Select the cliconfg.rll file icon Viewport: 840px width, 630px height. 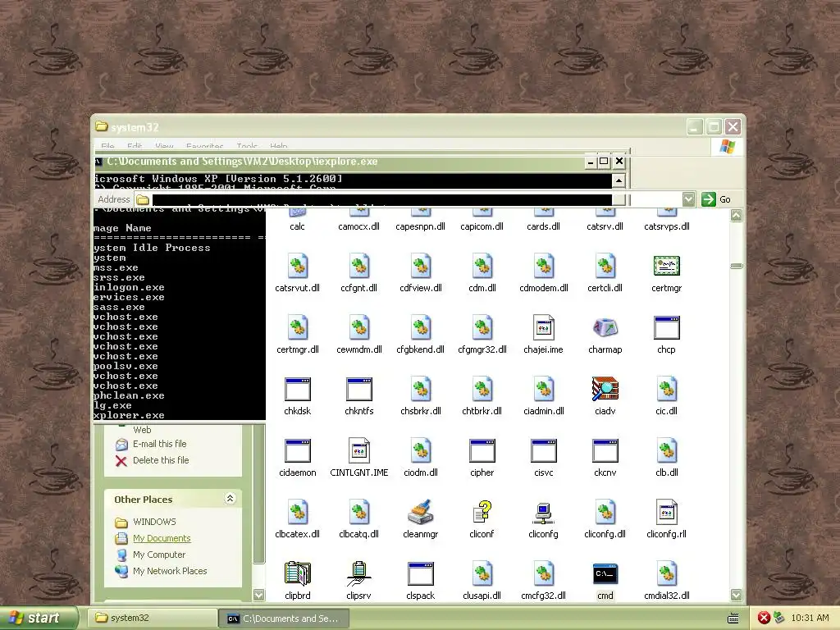pos(666,513)
